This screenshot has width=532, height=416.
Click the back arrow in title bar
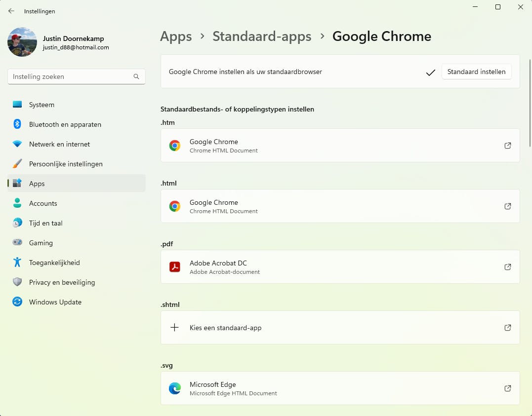tap(11, 11)
